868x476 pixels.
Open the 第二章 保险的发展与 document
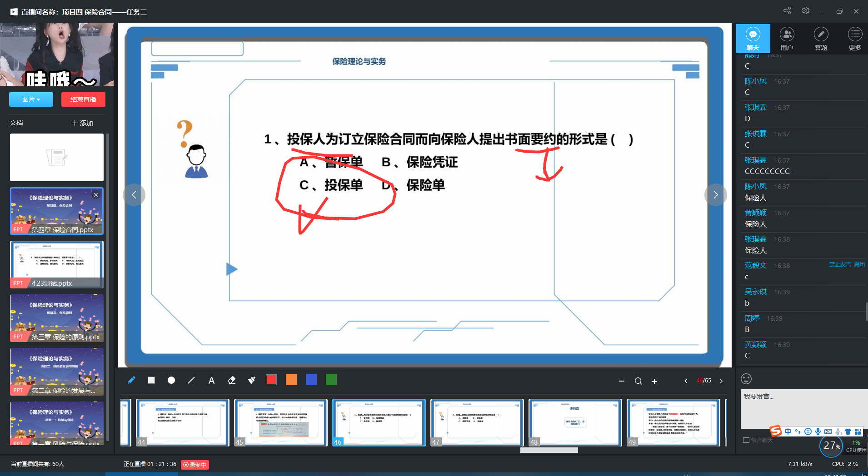point(57,372)
